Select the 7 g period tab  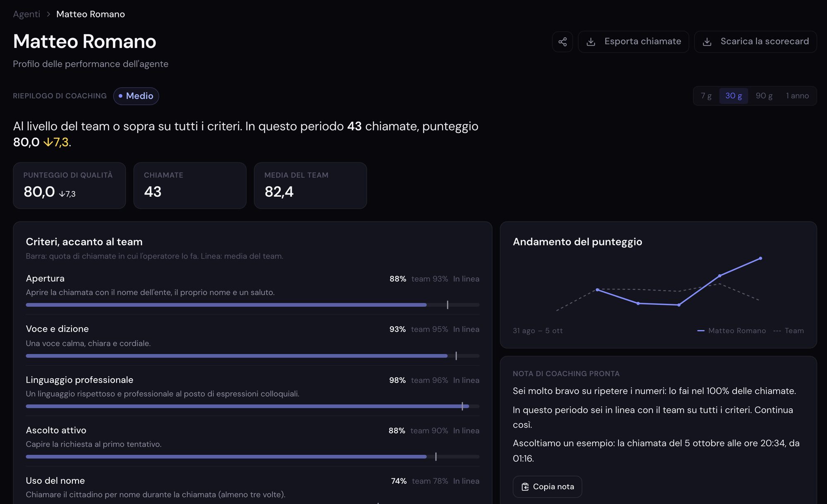706,96
